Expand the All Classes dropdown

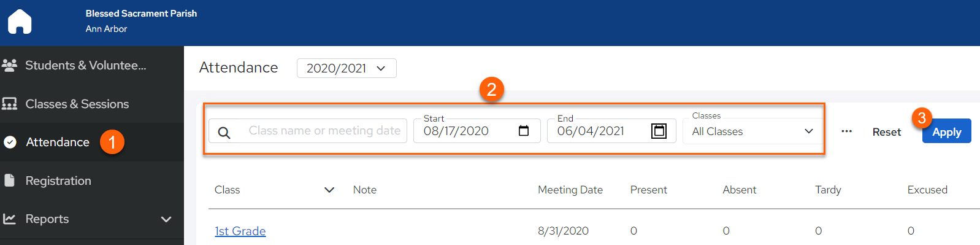coord(752,131)
